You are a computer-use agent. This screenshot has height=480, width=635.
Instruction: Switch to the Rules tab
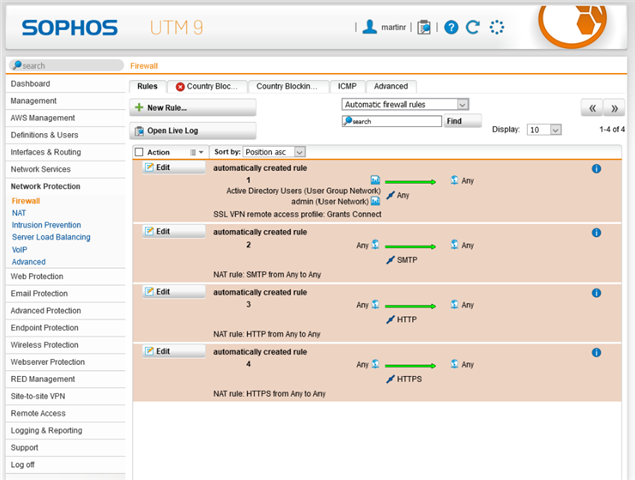pos(147,86)
